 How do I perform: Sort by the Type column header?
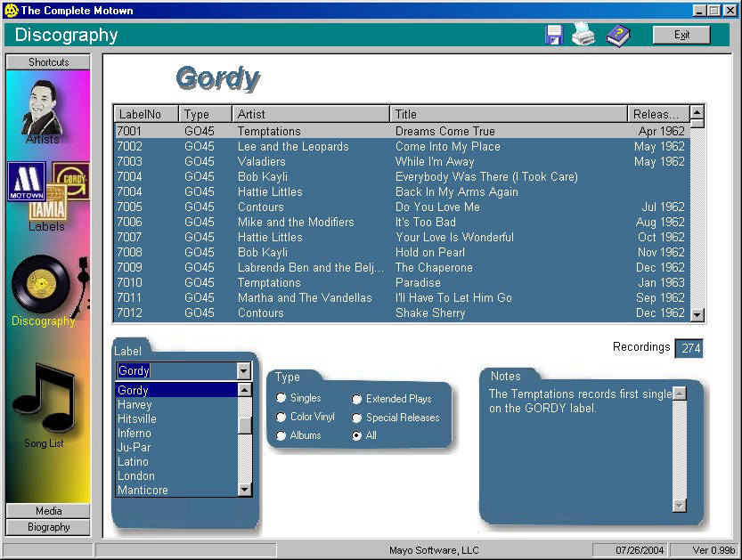[x=206, y=114]
